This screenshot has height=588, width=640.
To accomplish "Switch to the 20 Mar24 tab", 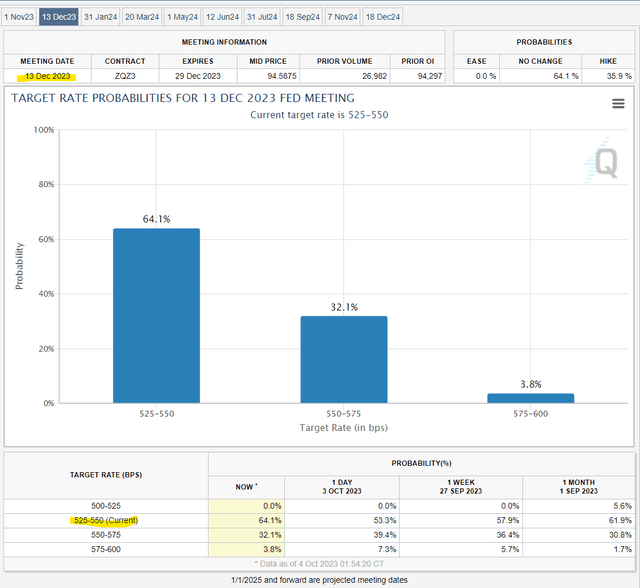I will [142, 17].
